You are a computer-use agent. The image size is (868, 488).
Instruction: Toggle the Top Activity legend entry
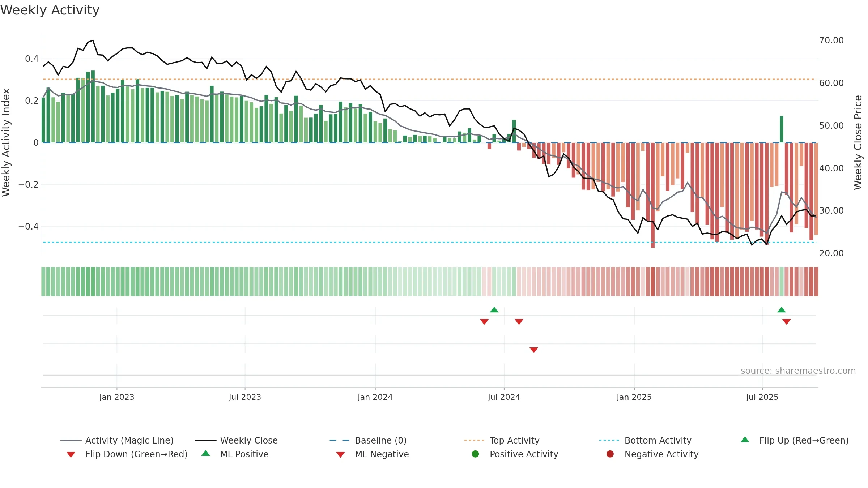coord(502,440)
